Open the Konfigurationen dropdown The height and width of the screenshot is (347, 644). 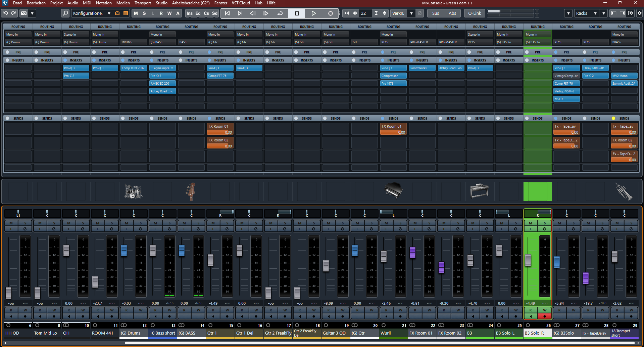91,13
